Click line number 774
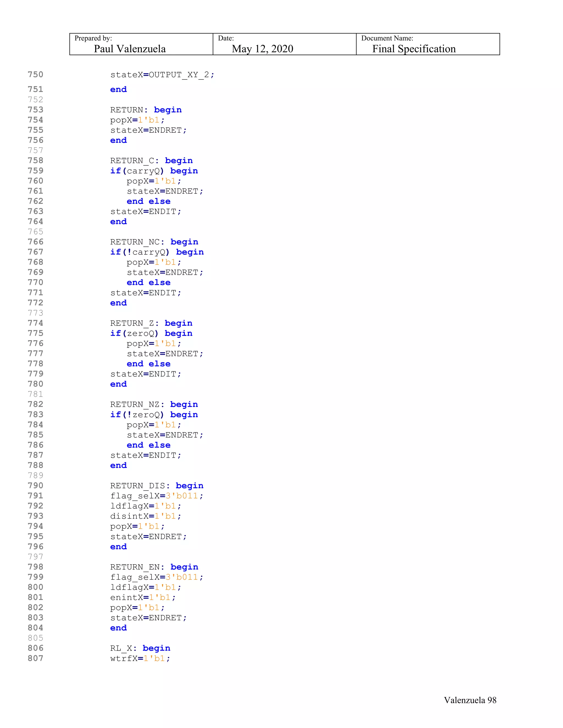The image size is (563, 728). 35,323
